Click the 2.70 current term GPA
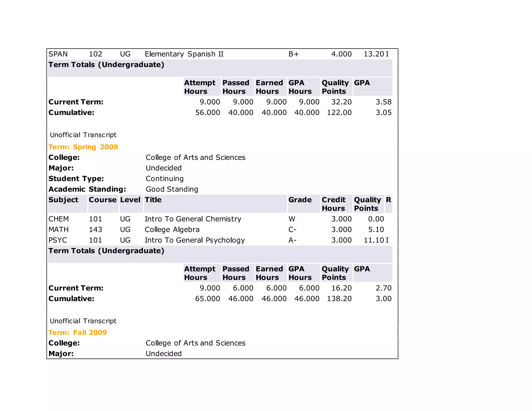The image size is (532, 411). pos(384,288)
